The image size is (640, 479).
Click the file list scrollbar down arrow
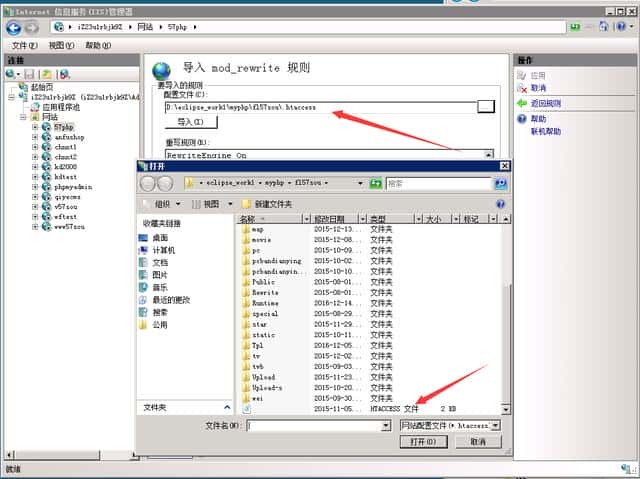pyautogui.click(x=506, y=408)
